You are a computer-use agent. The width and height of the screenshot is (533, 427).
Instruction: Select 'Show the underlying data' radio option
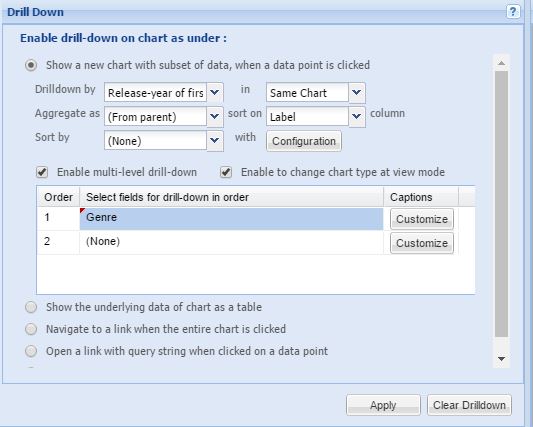(x=31, y=307)
